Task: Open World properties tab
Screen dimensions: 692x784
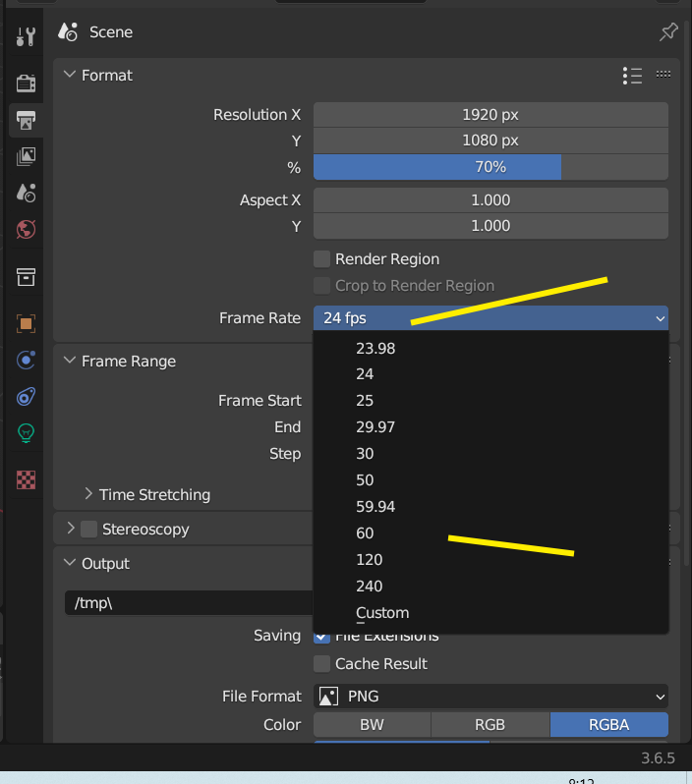Action: [26, 230]
